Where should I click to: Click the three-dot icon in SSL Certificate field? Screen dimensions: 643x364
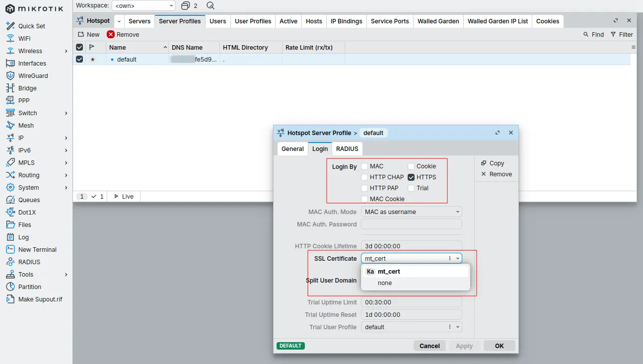(450, 258)
